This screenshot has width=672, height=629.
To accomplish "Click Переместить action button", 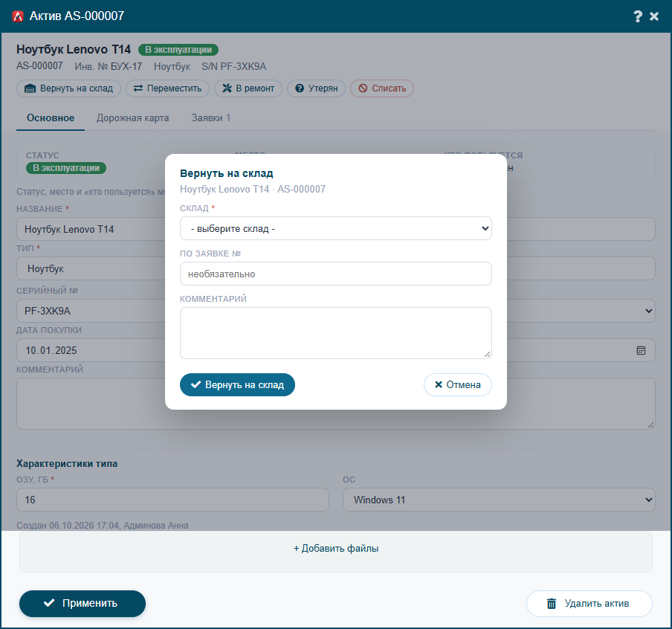I will pos(167,88).
